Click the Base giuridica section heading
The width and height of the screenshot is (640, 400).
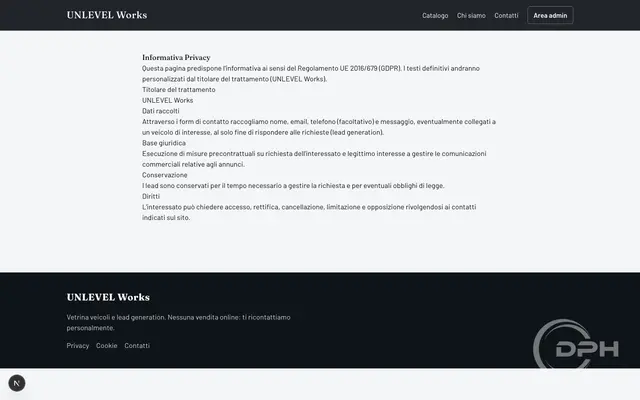(164, 143)
